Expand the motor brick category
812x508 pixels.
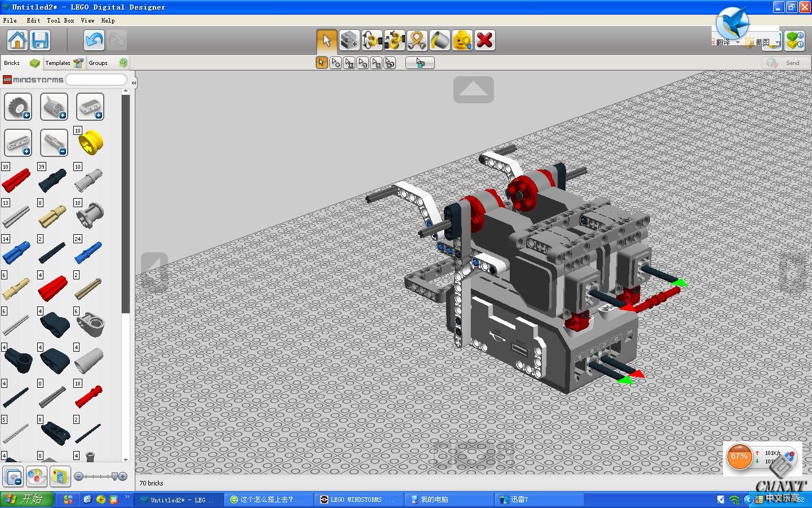(54, 107)
